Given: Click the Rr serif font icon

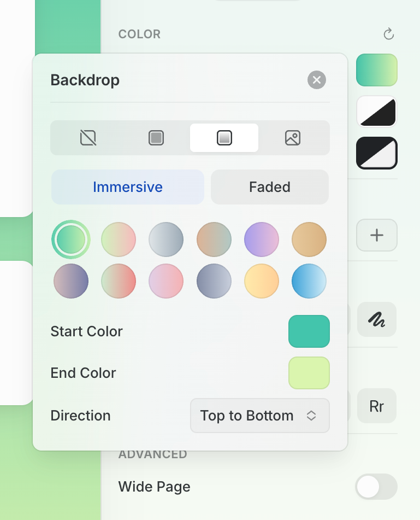Looking at the screenshot, I should (377, 406).
